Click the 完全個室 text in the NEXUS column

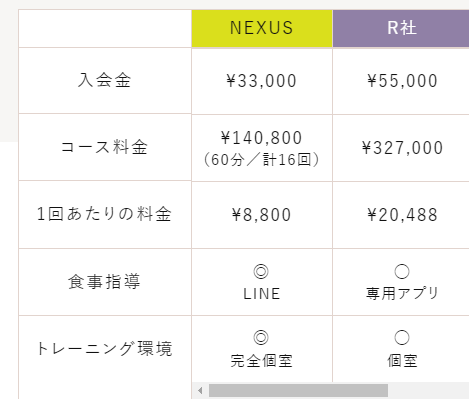[x=262, y=361]
